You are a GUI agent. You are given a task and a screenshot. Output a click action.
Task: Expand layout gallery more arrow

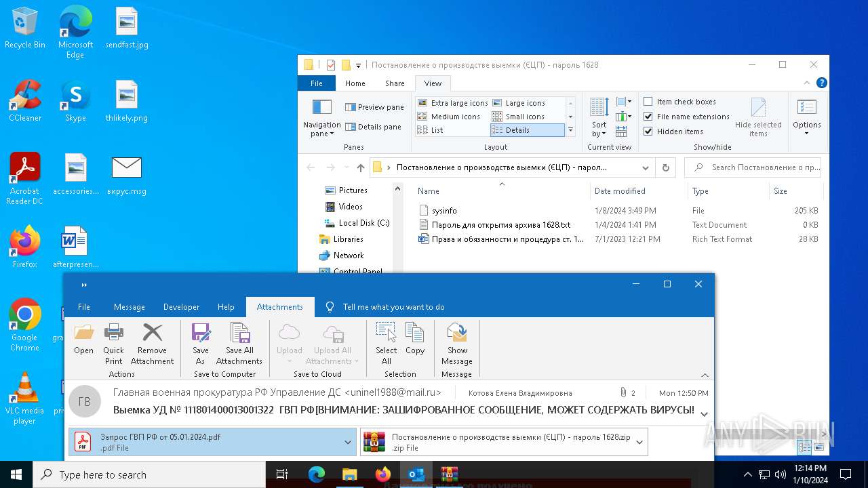pos(570,130)
